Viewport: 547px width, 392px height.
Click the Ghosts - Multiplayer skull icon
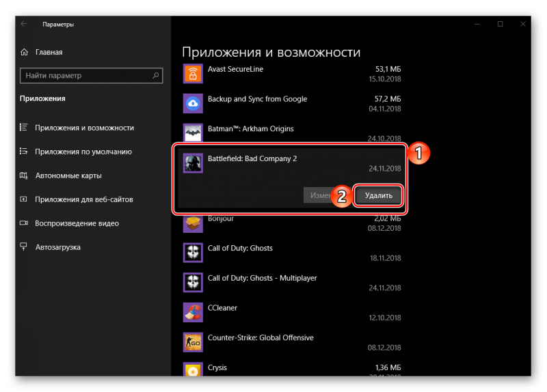pyautogui.click(x=193, y=283)
